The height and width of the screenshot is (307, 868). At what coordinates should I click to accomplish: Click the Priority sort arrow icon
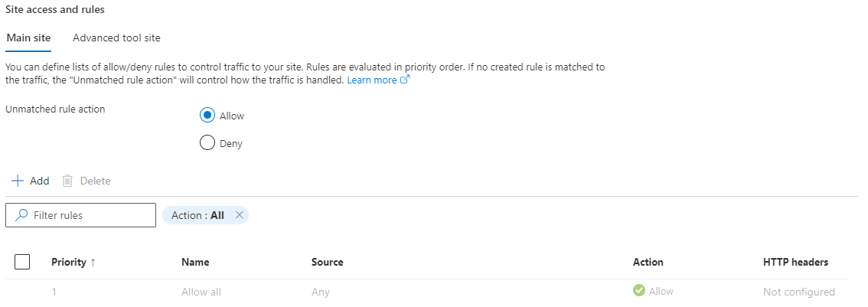tap(93, 262)
